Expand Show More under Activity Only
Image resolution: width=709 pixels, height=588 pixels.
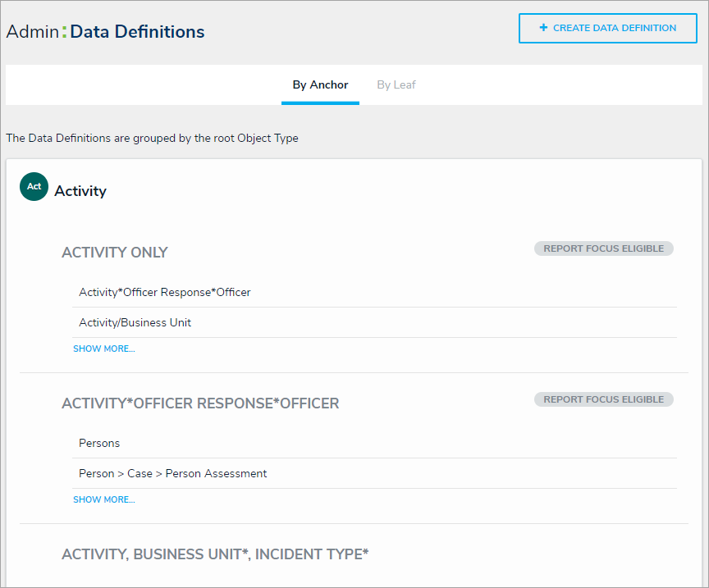[103, 349]
